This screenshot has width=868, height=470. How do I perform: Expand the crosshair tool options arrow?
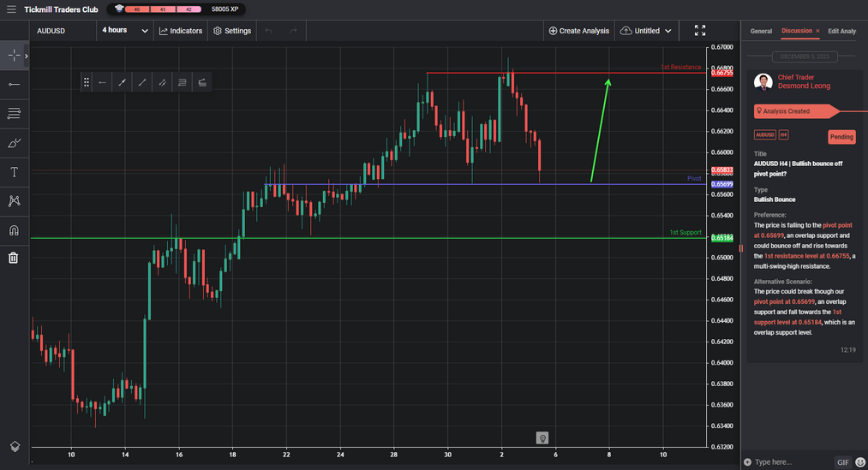[x=26, y=56]
